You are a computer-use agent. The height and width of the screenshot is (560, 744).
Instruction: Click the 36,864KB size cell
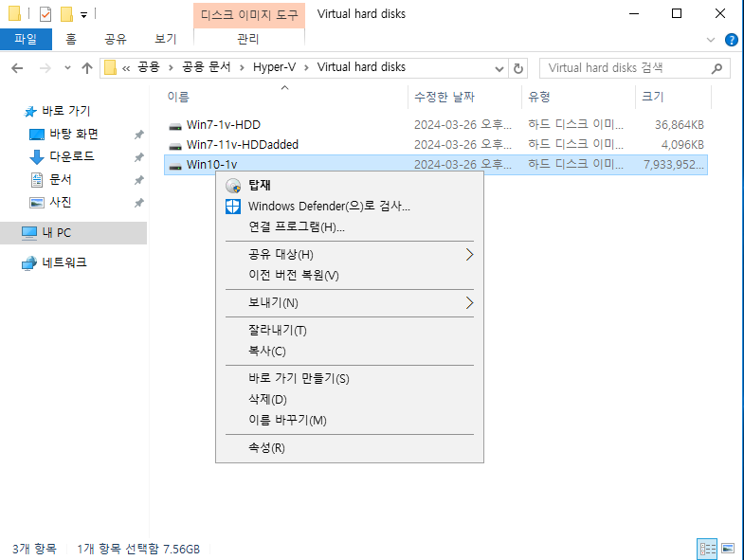click(679, 125)
